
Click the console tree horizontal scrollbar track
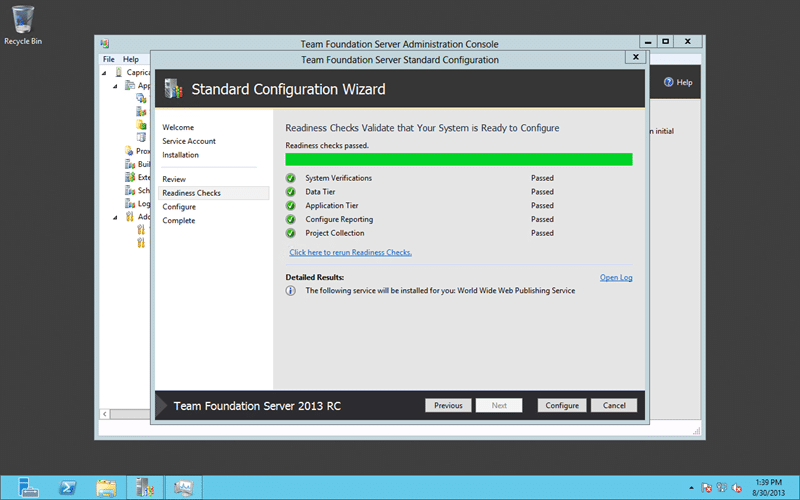pos(130,414)
